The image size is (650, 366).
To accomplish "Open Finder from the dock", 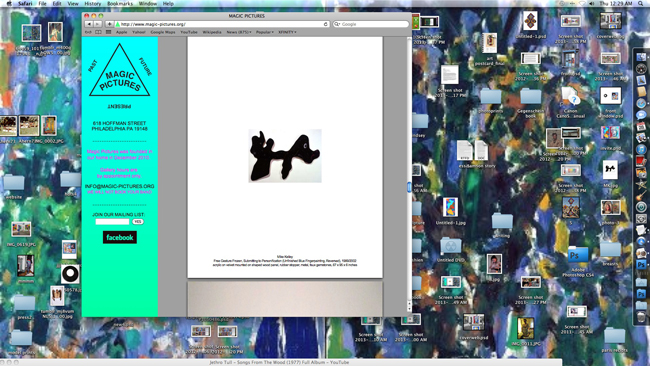I will [641, 58].
